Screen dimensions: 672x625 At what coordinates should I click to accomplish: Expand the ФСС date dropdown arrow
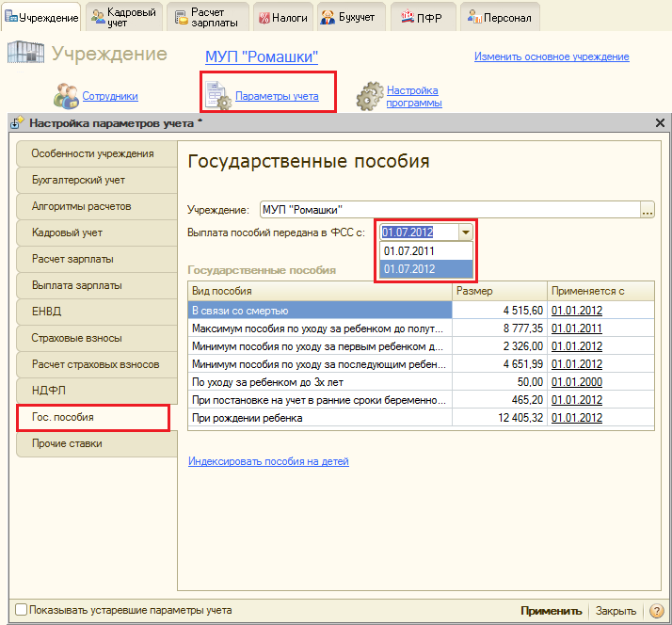(466, 232)
